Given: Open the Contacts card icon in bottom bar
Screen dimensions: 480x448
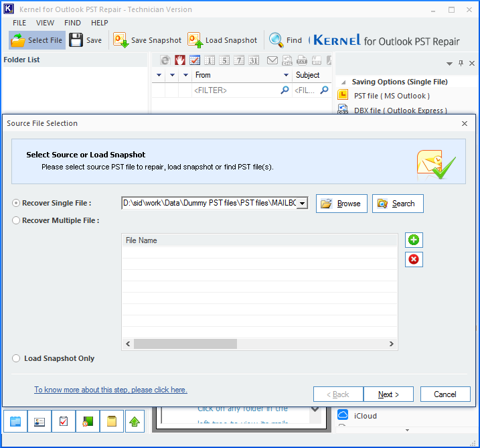Looking at the screenshot, I should pyautogui.click(x=39, y=421).
